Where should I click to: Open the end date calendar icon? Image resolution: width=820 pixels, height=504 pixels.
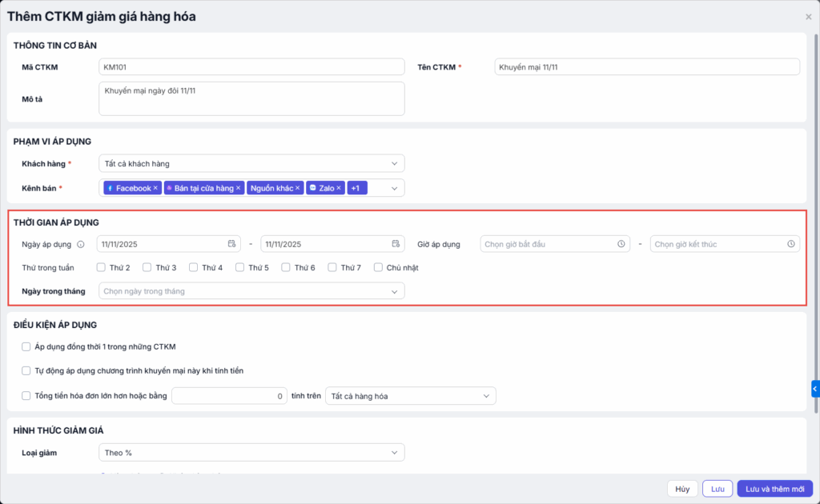(x=396, y=244)
